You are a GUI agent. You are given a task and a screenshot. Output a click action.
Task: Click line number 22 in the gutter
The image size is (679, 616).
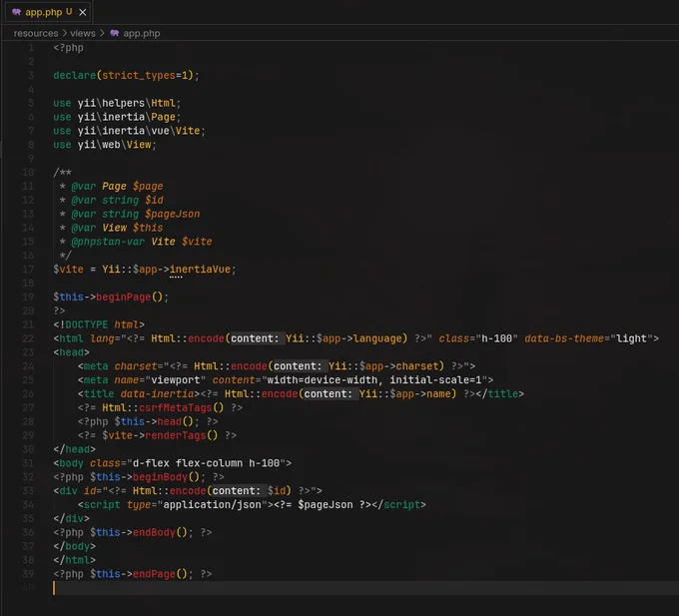pos(28,338)
